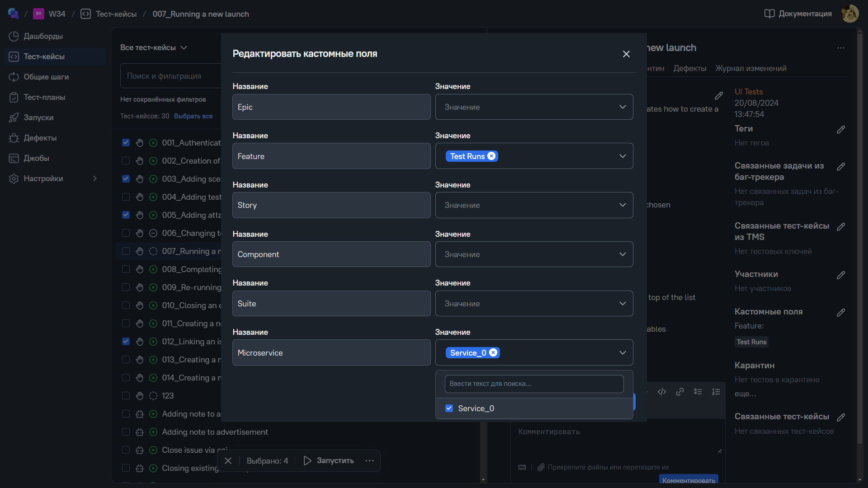Click the search field in the Service dropdown
Viewport: 868px width, 488px height.
pyautogui.click(x=533, y=384)
